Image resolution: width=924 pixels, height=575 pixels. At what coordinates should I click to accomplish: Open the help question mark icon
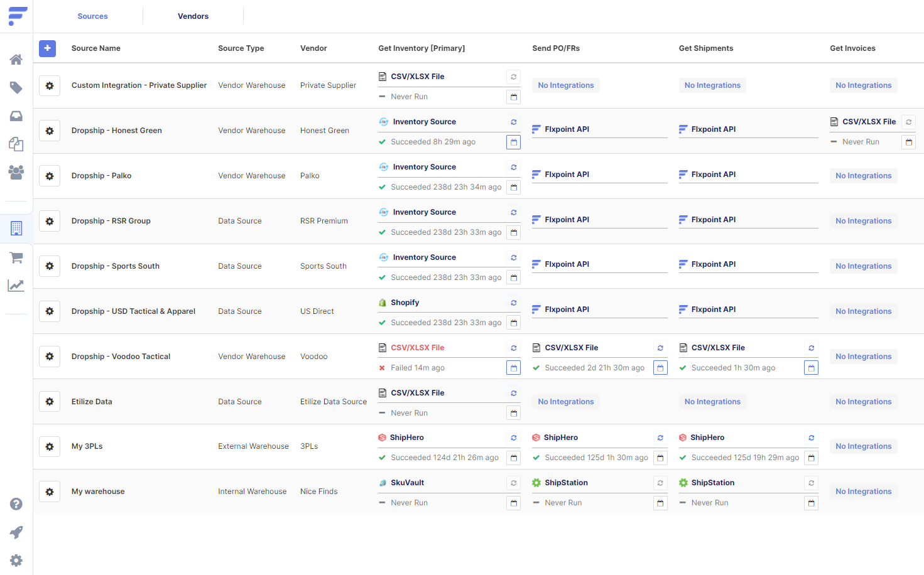tap(16, 504)
